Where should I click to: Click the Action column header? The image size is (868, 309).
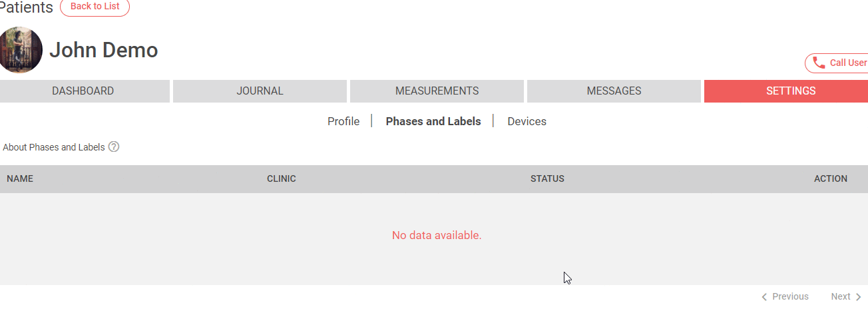point(830,178)
